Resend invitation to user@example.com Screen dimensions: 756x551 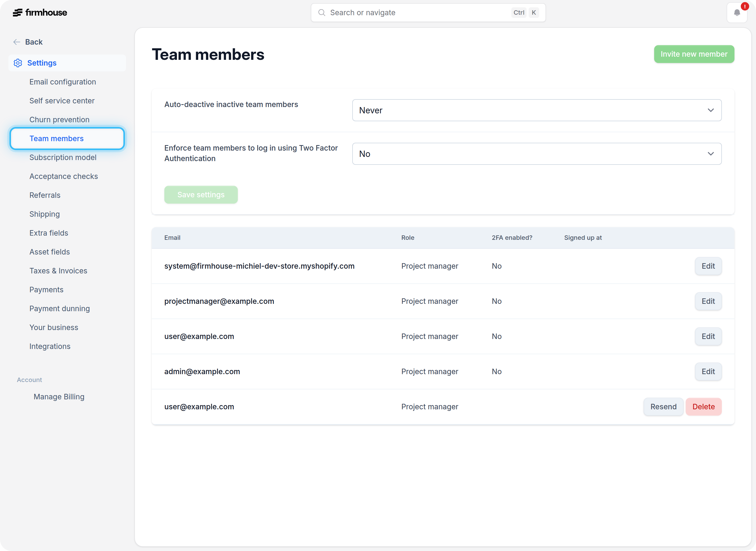click(663, 407)
